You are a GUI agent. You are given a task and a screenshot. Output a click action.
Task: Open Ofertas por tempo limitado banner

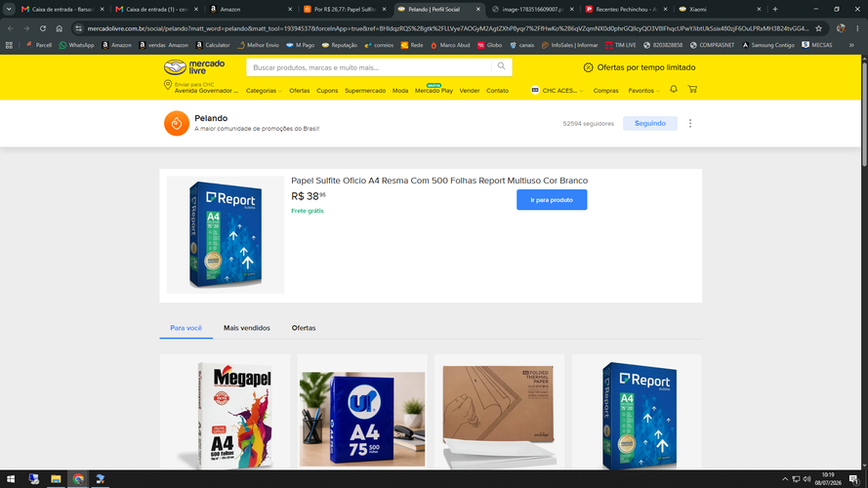[640, 67]
